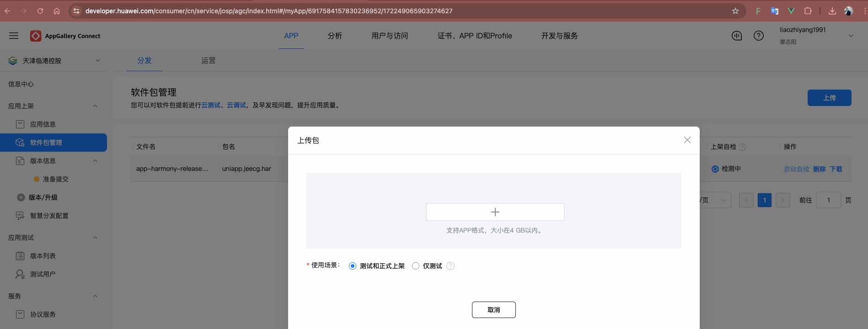This screenshot has width=868, height=329.
Task: Select 软件包管理 in sidebar
Action: click(x=54, y=143)
